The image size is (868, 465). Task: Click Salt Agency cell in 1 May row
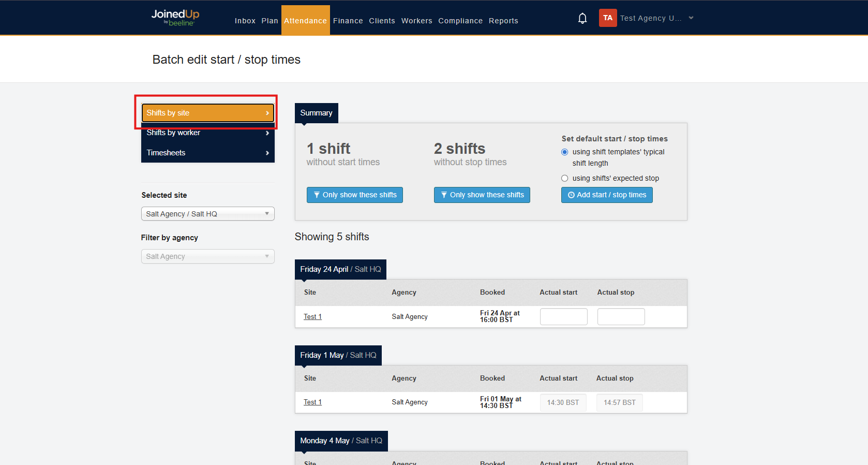[410, 402]
